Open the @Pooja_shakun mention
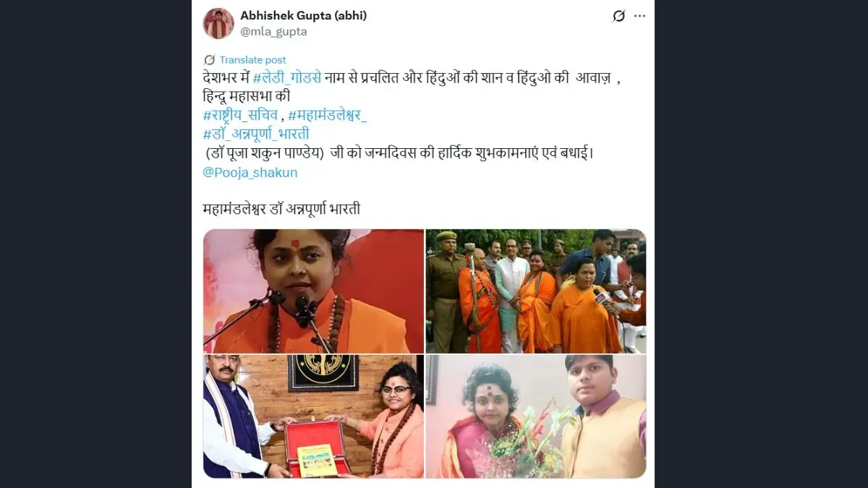Viewport: 868px width, 488px height. [250, 172]
